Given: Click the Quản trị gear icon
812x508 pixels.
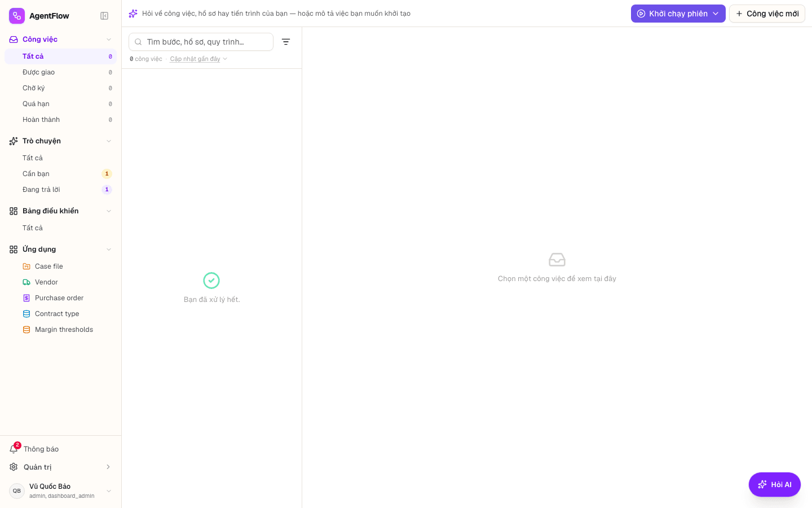Looking at the screenshot, I should (x=14, y=467).
